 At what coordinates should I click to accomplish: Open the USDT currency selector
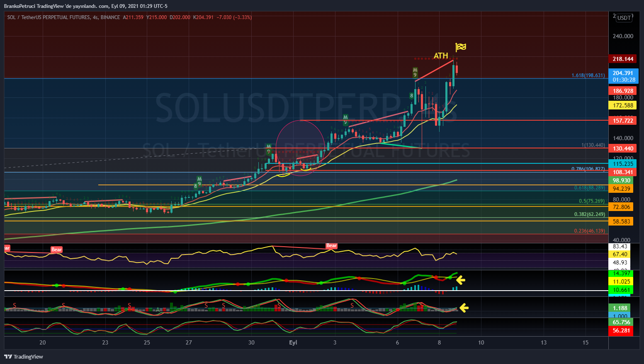click(624, 18)
